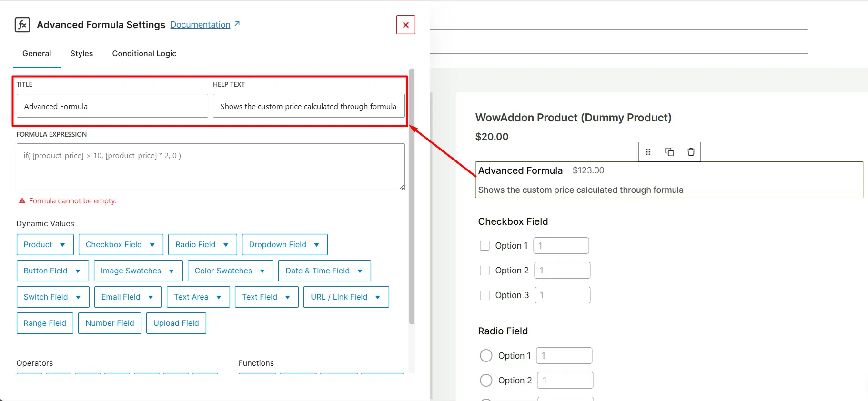Click the fx formula icon in header

(22, 25)
